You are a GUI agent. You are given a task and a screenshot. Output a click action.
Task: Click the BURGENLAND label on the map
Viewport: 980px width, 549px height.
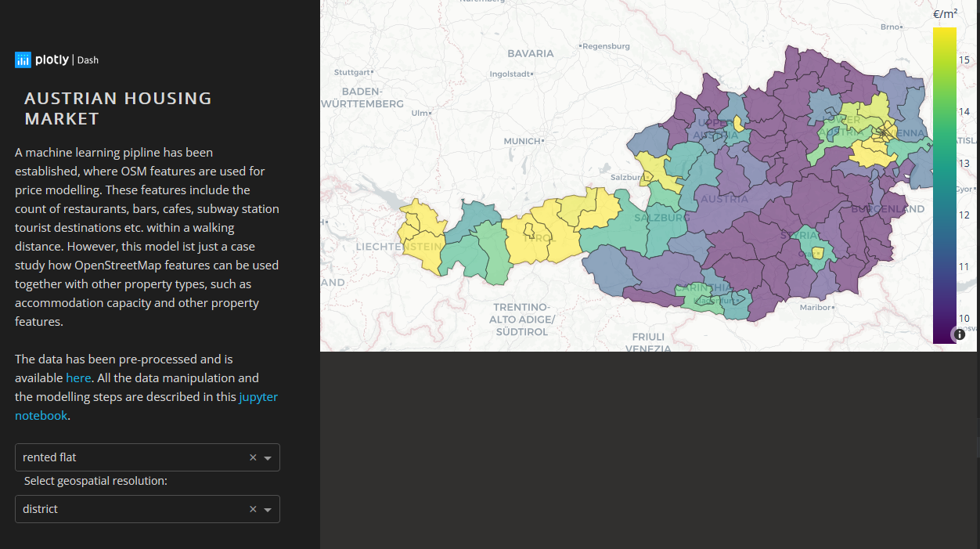point(888,209)
